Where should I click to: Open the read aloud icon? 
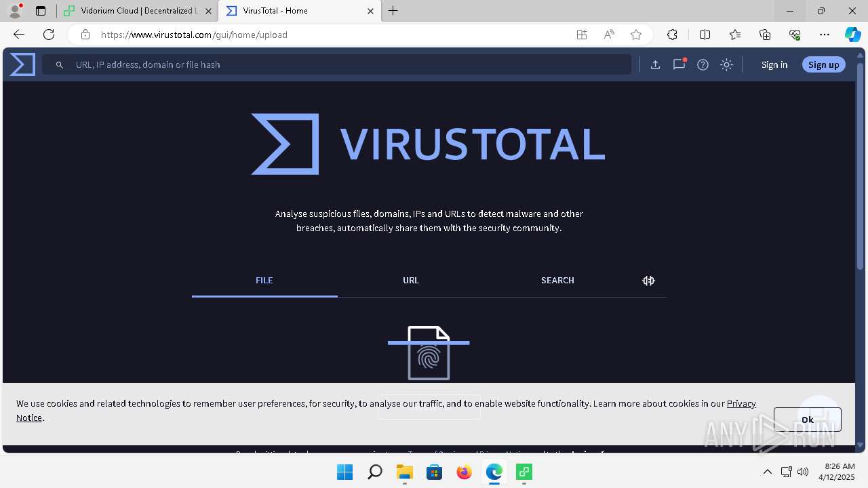[609, 35]
